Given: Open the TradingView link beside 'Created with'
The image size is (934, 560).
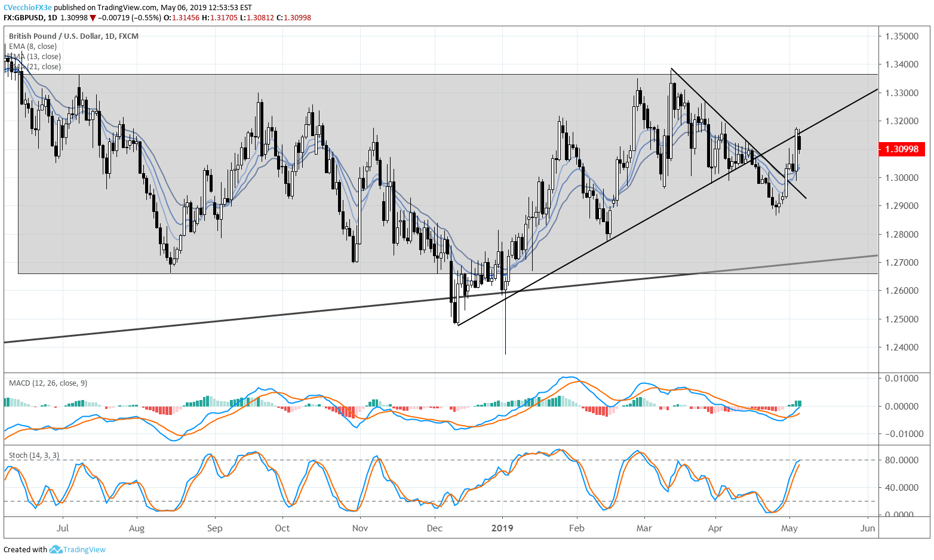Looking at the screenshot, I should point(84,549).
